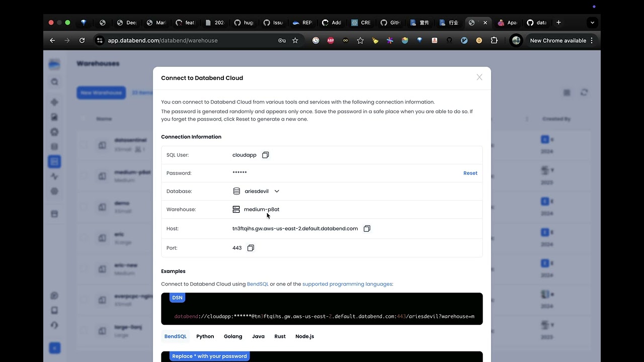This screenshot has height=362, width=644.
Task: Reload the Databend page
Action: click(82, 40)
